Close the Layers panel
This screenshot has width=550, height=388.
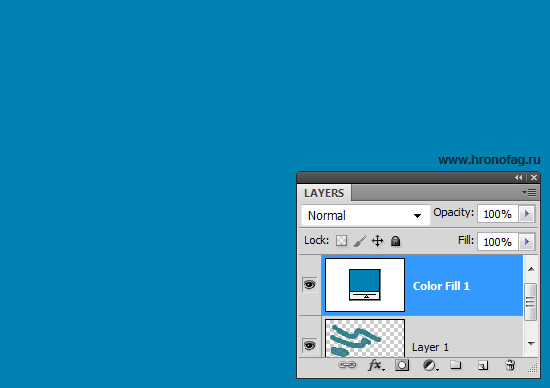click(x=534, y=178)
